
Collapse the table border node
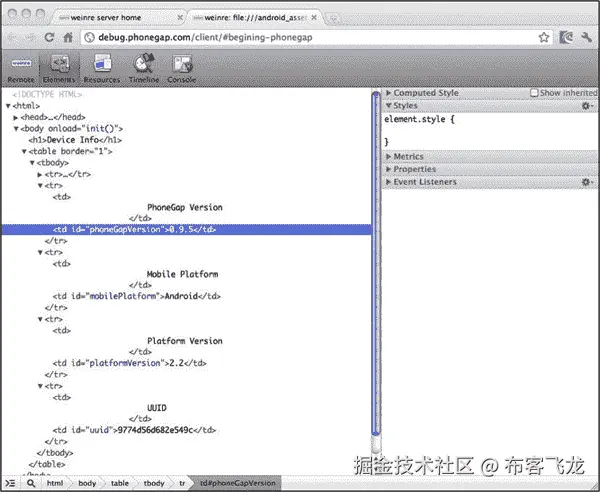(24, 152)
